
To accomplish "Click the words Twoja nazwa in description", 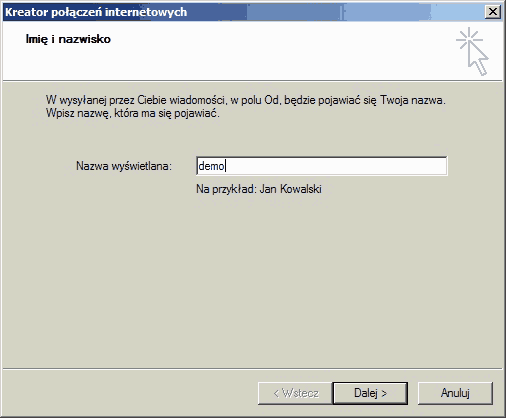I will 413,100.
